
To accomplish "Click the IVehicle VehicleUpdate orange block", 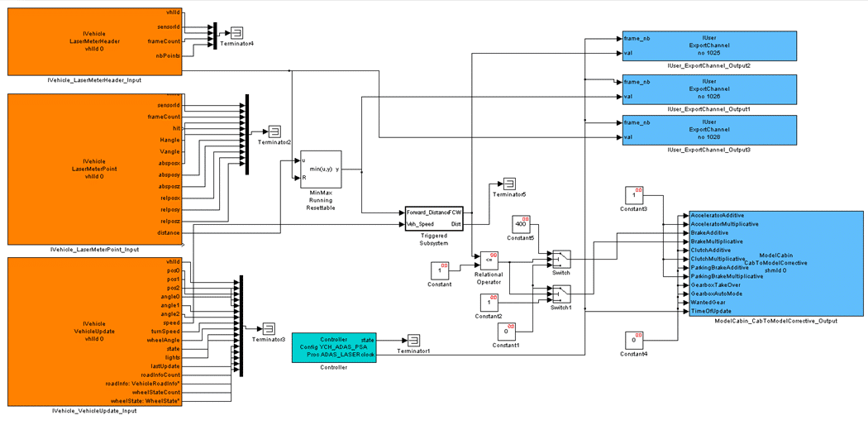I will 95,332.
